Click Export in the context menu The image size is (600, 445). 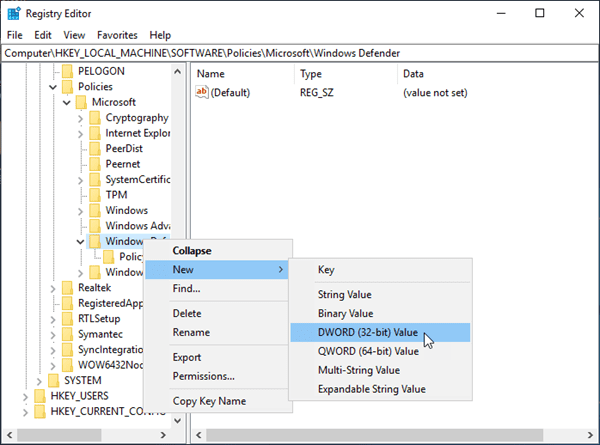217,357
